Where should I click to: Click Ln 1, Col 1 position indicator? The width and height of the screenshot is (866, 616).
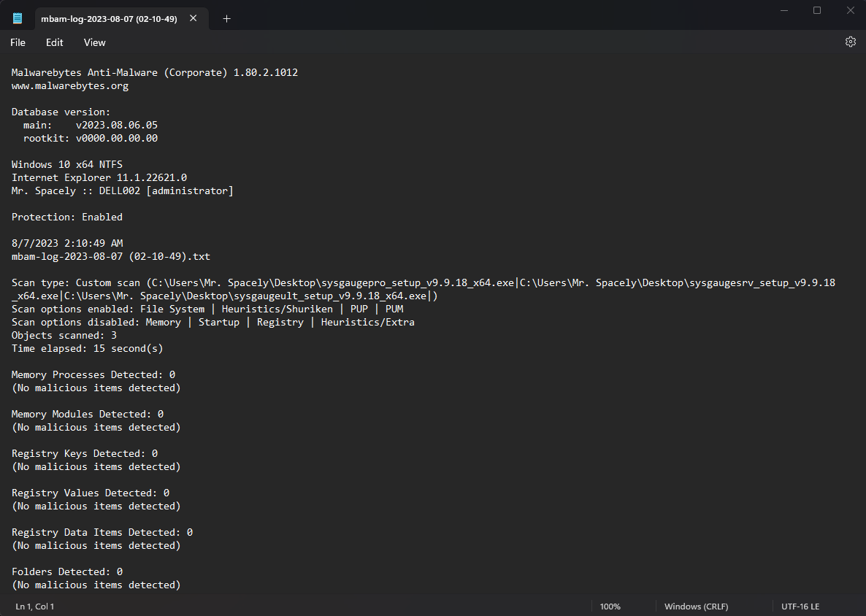(35, 606)
